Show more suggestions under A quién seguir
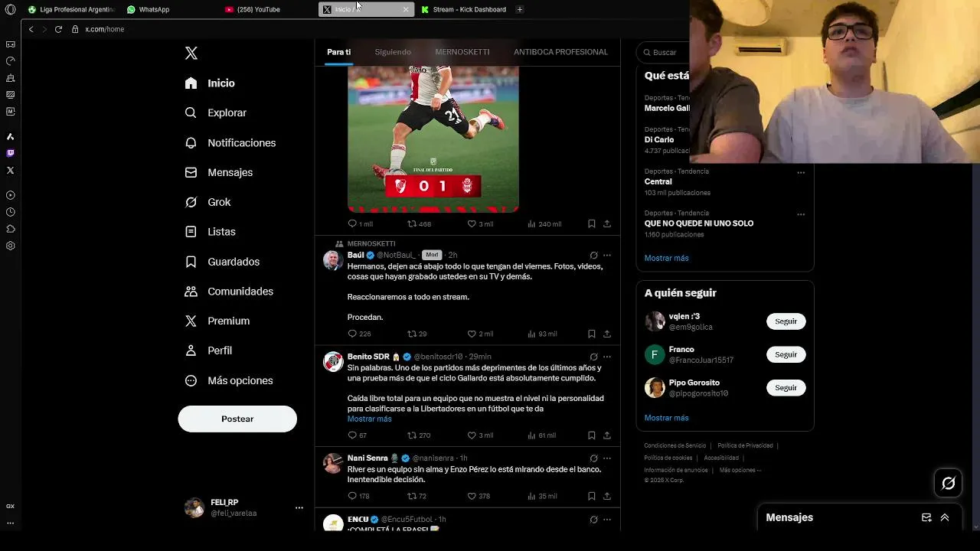 click(666, 418)
